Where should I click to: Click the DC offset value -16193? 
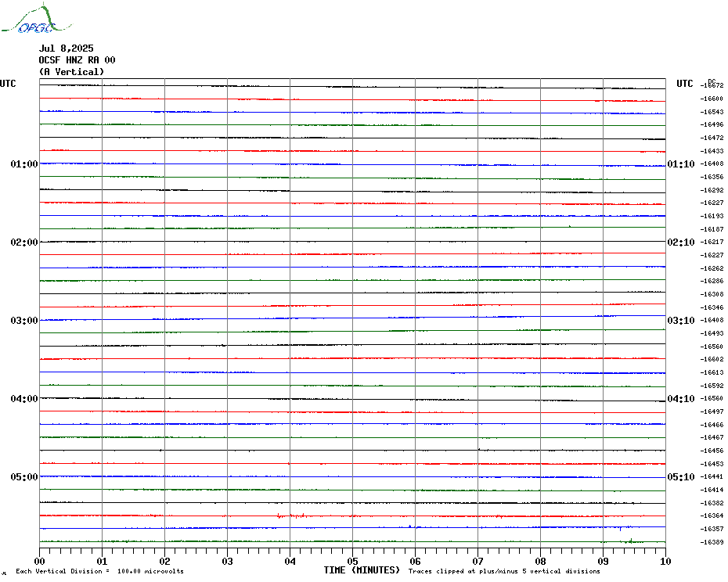click(x=712, y=216)
